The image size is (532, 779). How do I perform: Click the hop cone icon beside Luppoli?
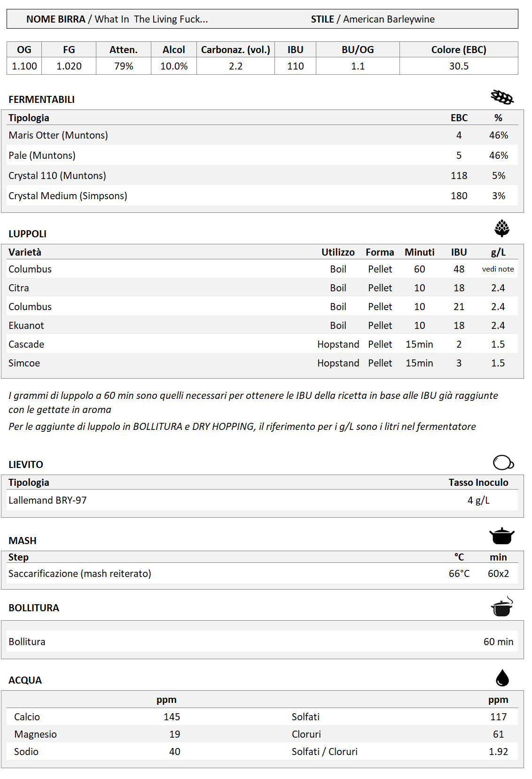tap(502, 228)
